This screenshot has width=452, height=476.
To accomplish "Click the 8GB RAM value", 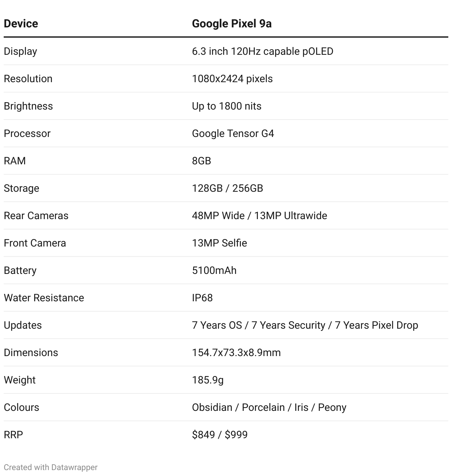I will click(202, 161).
